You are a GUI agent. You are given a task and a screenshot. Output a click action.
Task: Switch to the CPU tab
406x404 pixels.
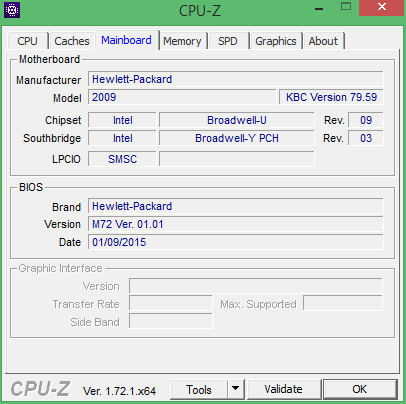click(27, 41)
